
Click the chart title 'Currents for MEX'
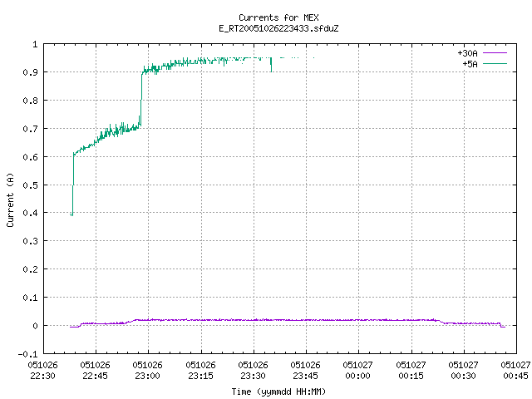(x=278, y=17)
